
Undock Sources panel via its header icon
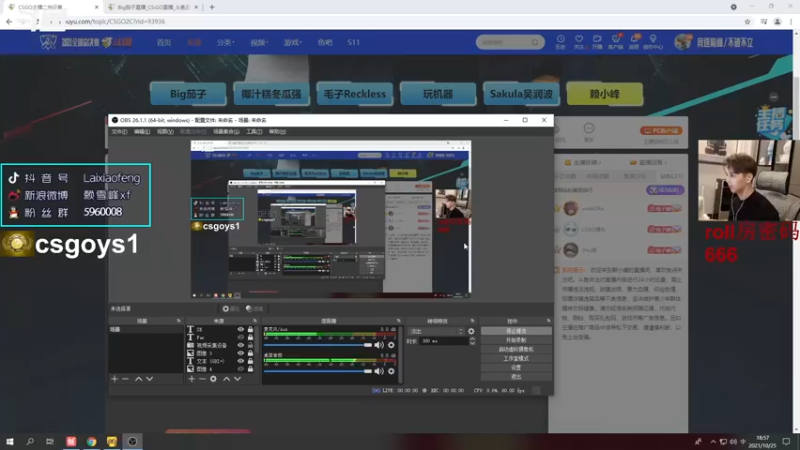[x=255, y=321]
